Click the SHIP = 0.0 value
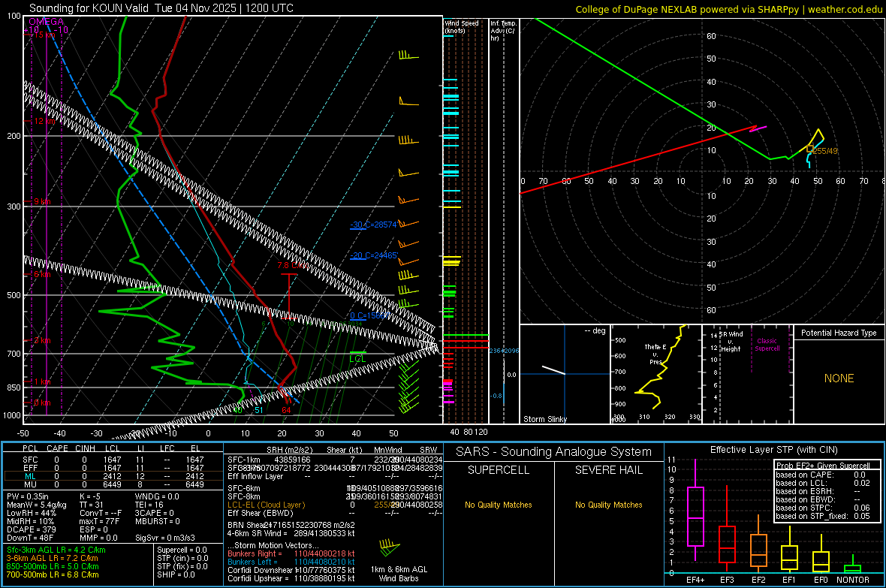The height and width of the screenshot is (588, 886). coord(176,574)
